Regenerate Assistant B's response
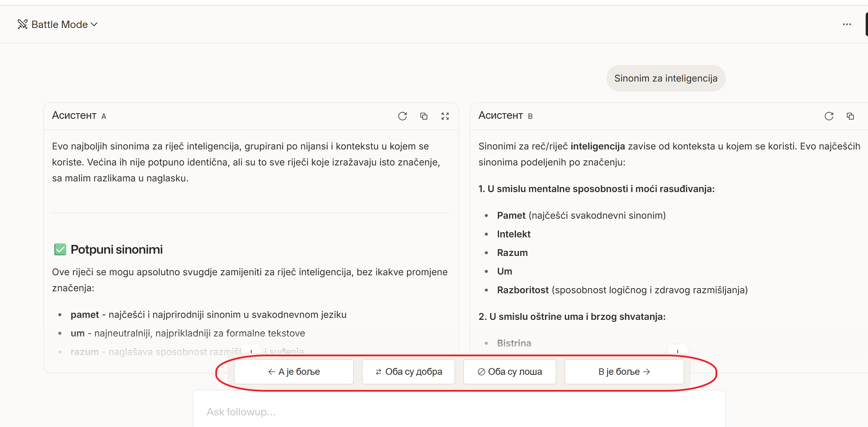 (829, 116)
